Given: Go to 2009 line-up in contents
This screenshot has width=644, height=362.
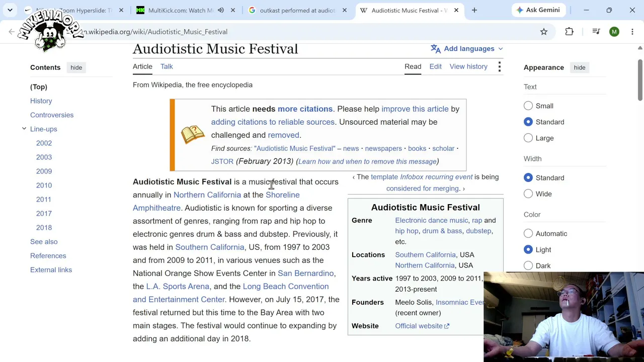Looking at the screenshot, I should coord(44,171).
